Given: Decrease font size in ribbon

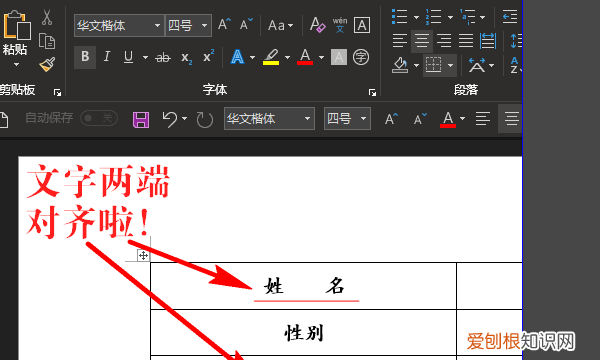Looking at the screenshot, I should pos(246,25).
